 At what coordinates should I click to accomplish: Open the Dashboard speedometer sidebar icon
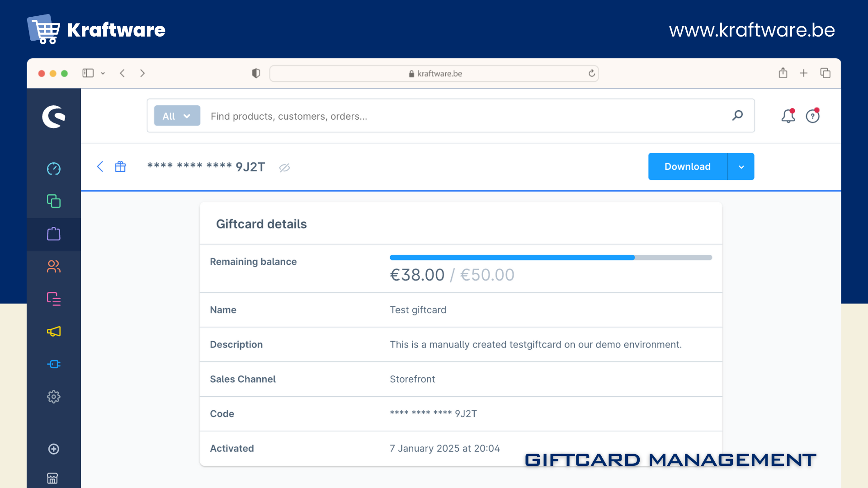pyautogui.click(x=54, y=169)
